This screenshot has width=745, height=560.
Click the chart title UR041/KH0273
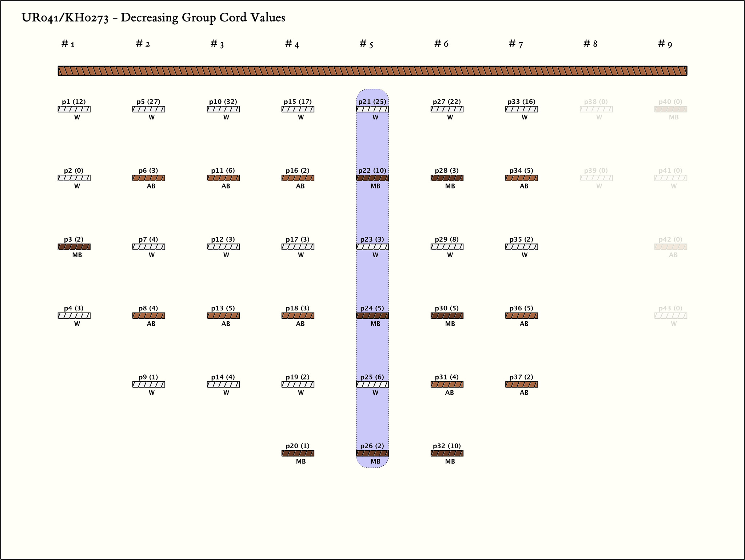tap(153, 17)
